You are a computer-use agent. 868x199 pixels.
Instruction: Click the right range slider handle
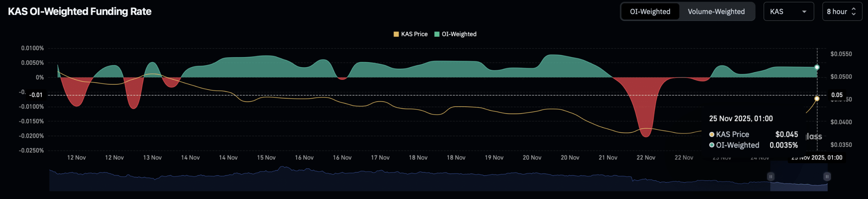tap(827, 177)
